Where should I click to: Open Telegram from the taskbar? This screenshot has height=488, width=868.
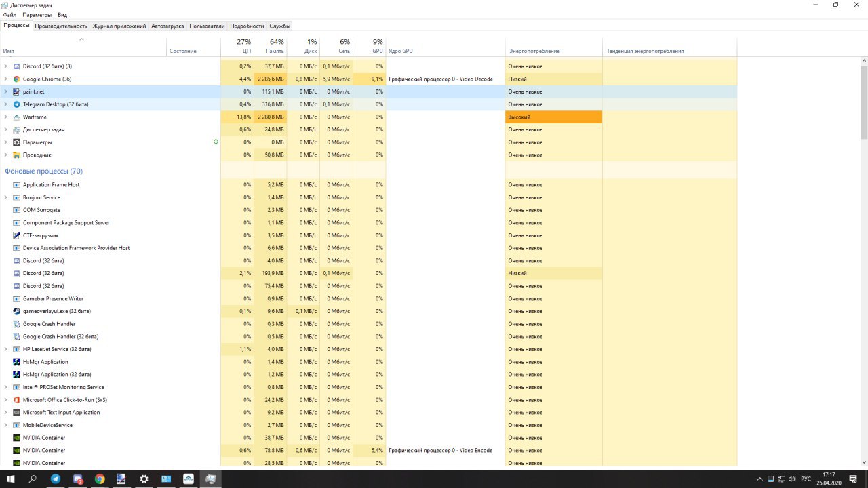pyautogui.click(x=56, y=479)
